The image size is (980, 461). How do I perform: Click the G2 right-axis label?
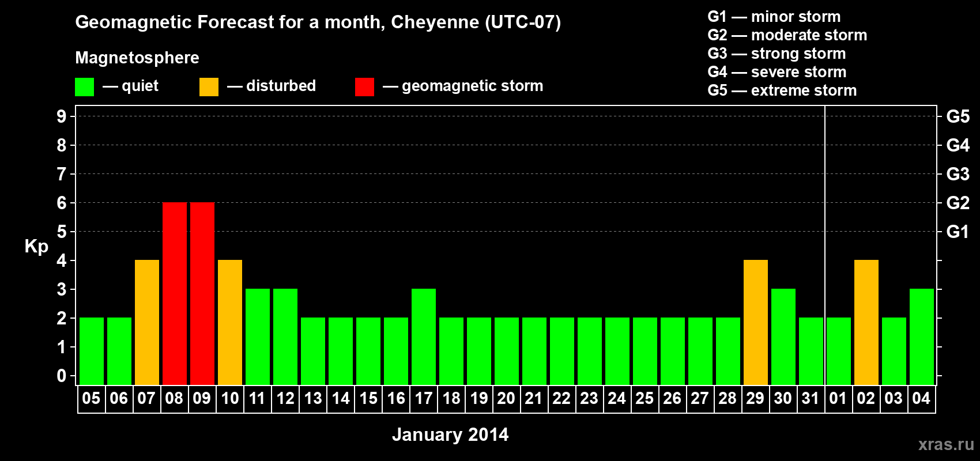(x=958, y=203)
